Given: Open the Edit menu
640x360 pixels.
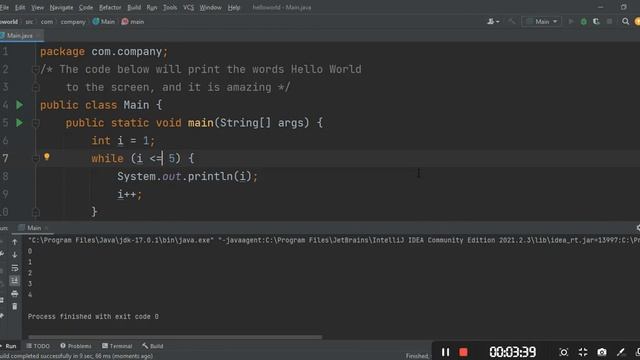Looking at the screenshot, I should click(20, 7).
